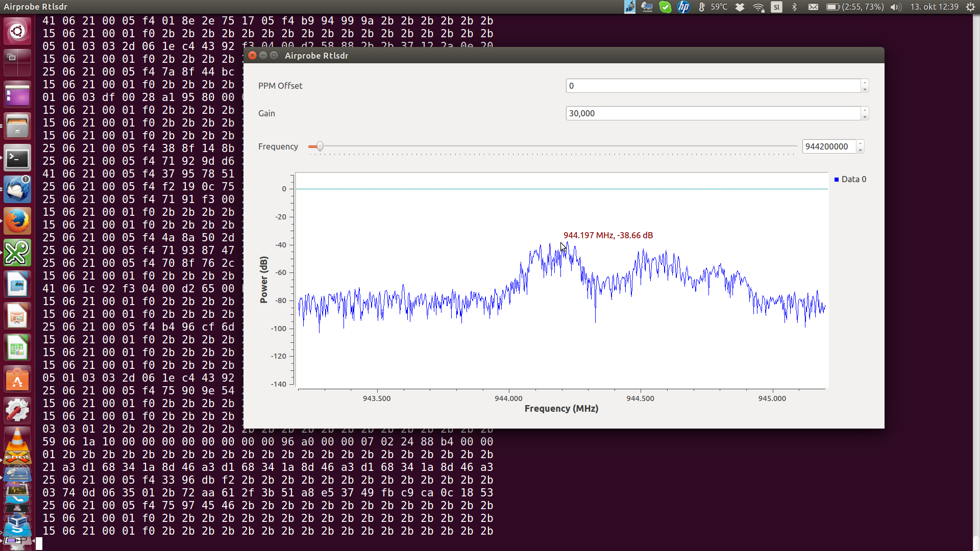
Task: Open the Dropbox tray menu
Action: pyautogui.click(x=740, y=7)
